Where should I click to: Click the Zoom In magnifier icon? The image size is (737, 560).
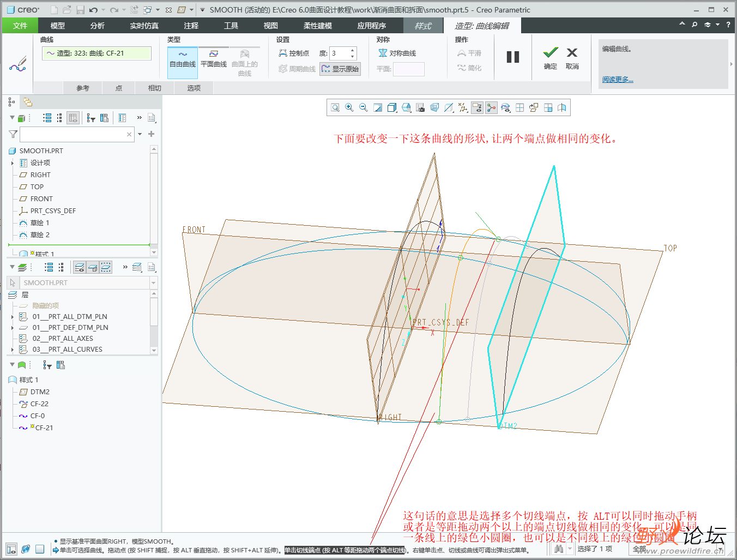click(349, 108)
